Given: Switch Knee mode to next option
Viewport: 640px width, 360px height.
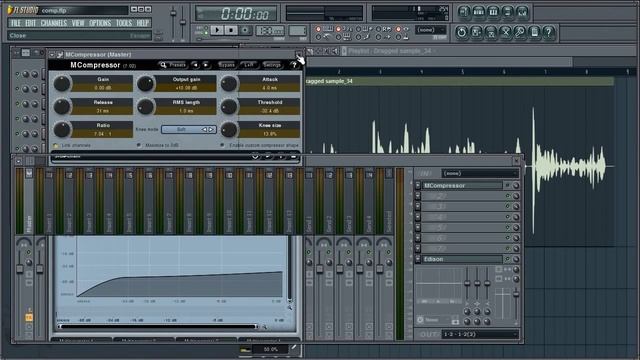Looking at the screenshot, I should click(x=211, y=129).
